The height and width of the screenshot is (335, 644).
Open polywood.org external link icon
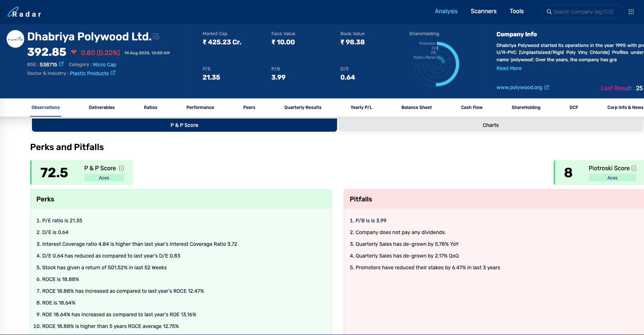tap(547, 87)
